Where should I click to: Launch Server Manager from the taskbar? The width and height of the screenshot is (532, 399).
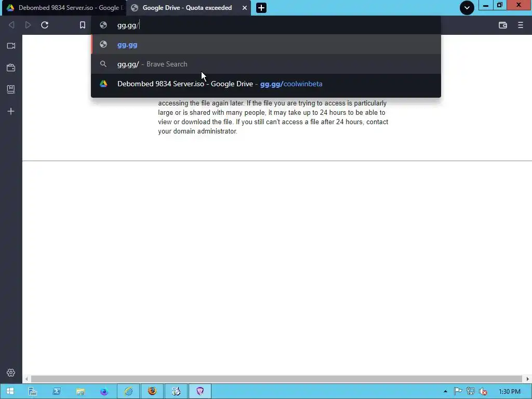click(x=33, y=391)
